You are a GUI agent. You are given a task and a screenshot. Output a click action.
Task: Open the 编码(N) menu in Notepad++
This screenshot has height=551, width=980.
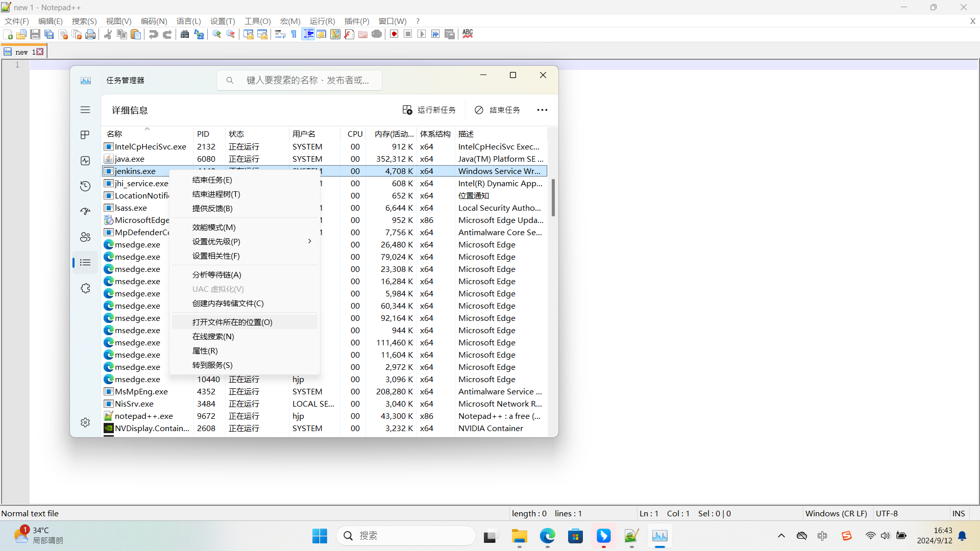click(154, 21)
